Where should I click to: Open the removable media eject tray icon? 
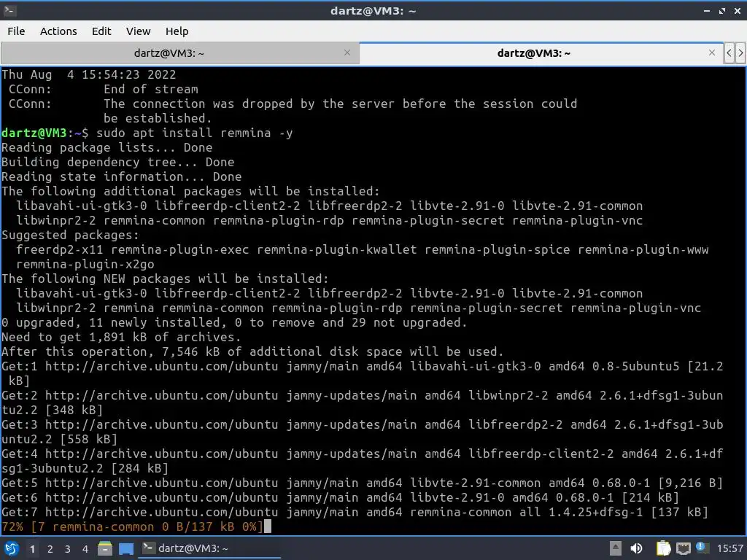click(x=616, y=548)
